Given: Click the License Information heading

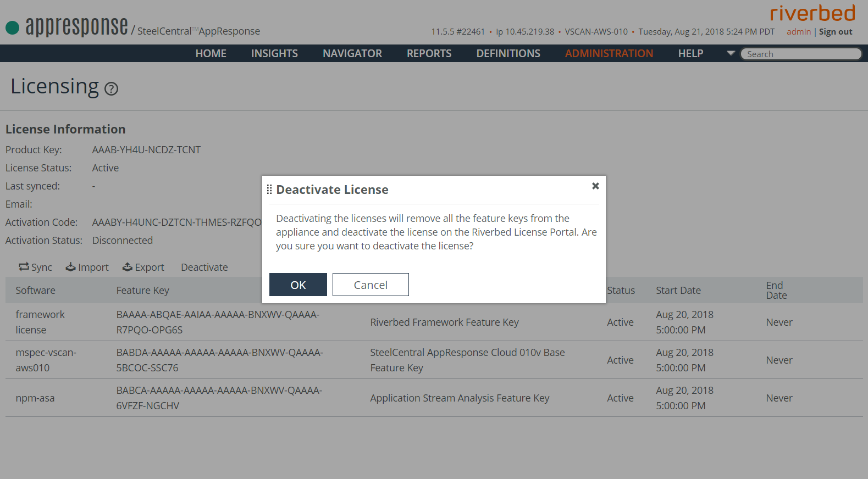Looking at the screenshot, I should (65, 129).
